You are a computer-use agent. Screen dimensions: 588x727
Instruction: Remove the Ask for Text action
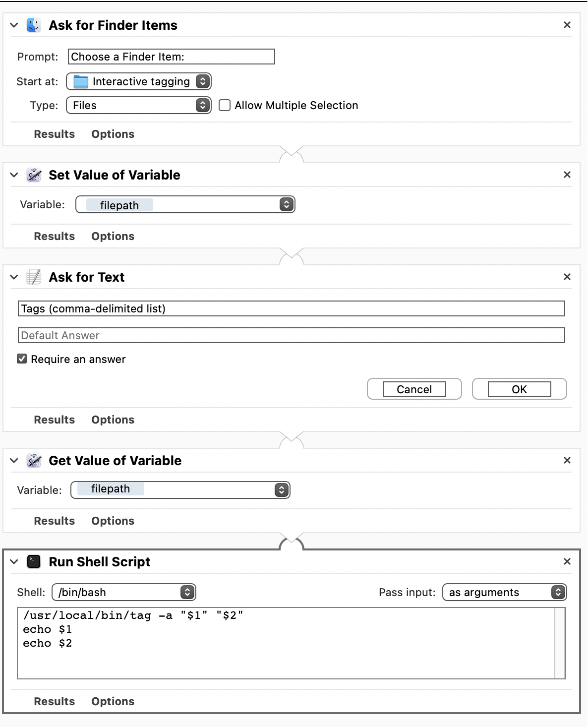pos(567,277)
